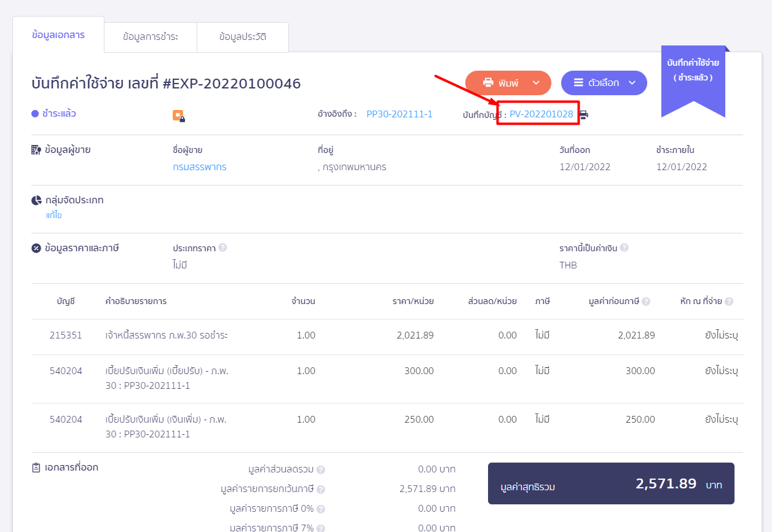Open the พิมพ์ print dropdown button
Screen dimensions: 772x532
[501, 83]
